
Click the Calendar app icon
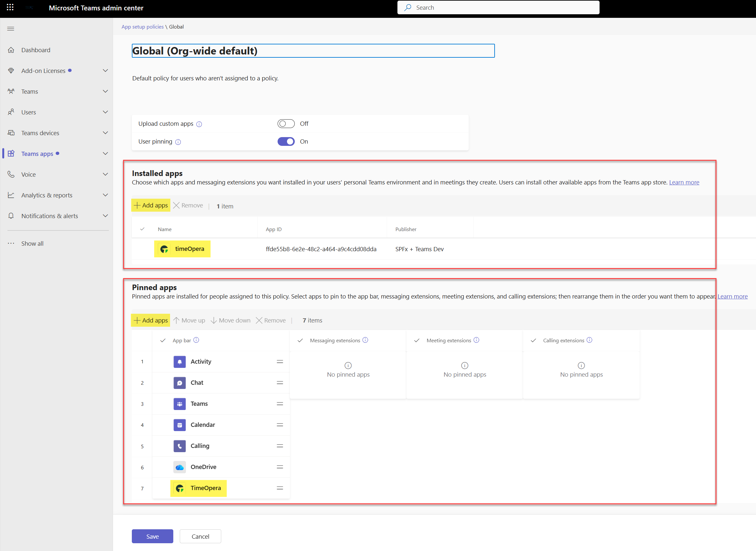click(x=180, y=425)
